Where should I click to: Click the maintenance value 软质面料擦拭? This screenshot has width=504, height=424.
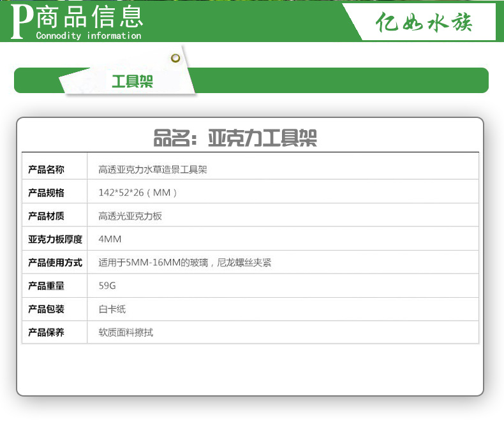pos(126,332)
